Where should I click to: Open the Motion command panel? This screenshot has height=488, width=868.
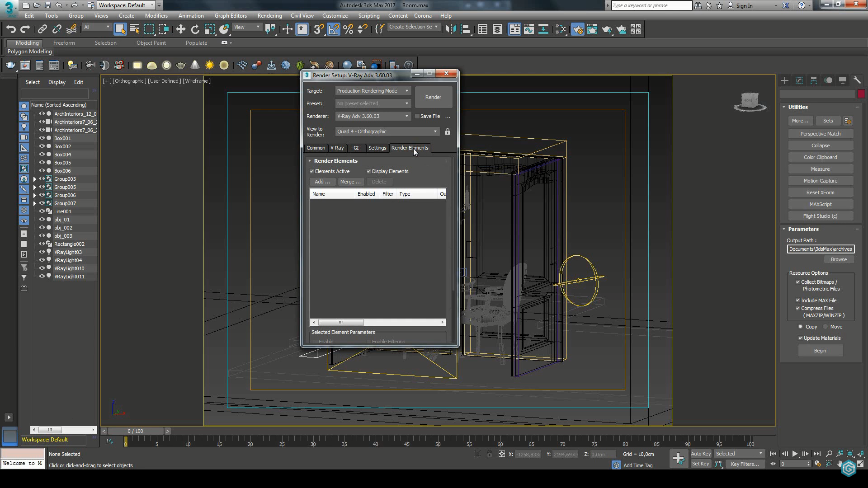pyautogui.click(x=828, y=80)
